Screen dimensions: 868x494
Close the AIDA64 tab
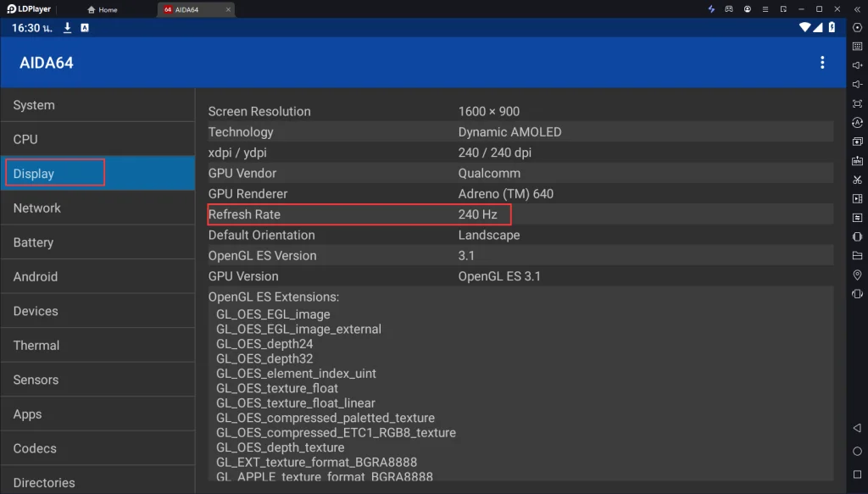pos(228,9)
